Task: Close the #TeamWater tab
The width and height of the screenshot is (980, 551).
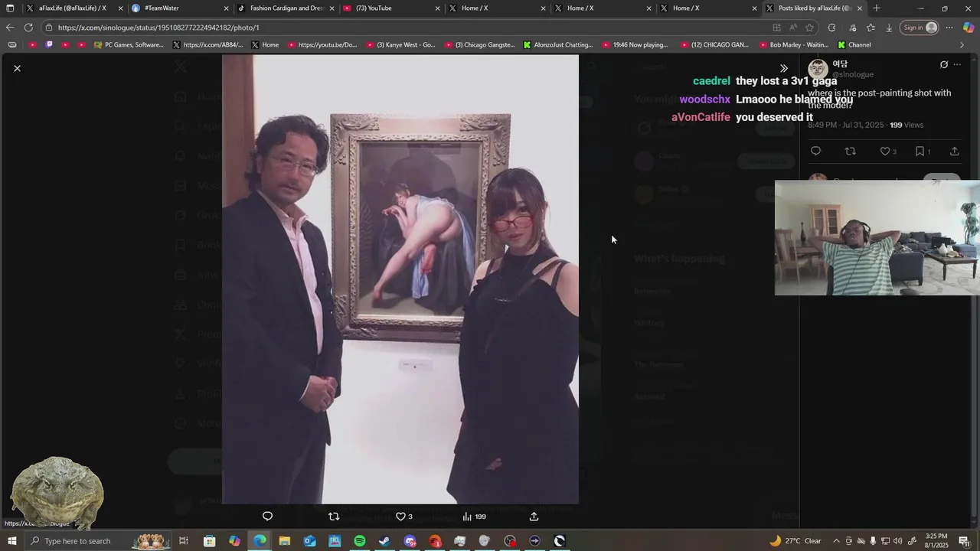Action: (x=227, y=8)
